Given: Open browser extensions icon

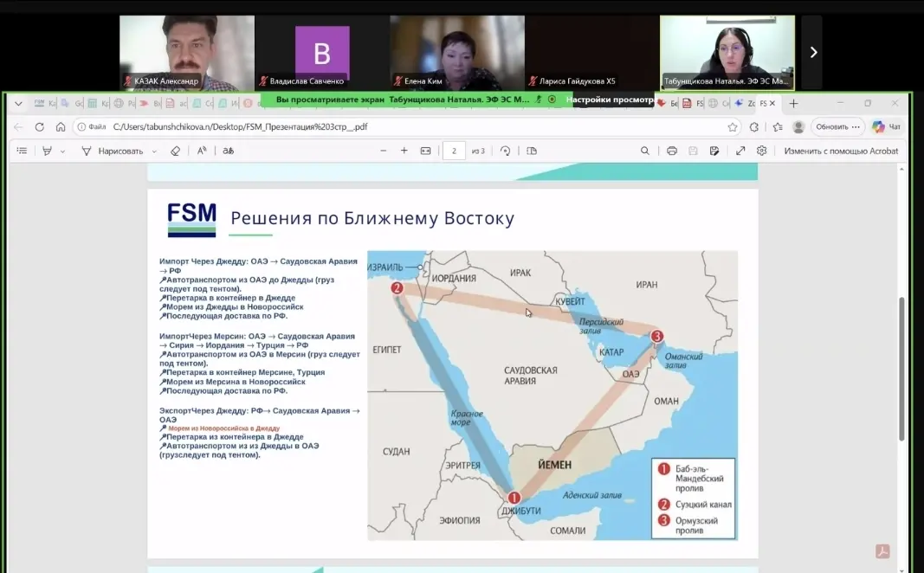Looking at the screenshot, I should pyautogui.click(x=754, y=126).
